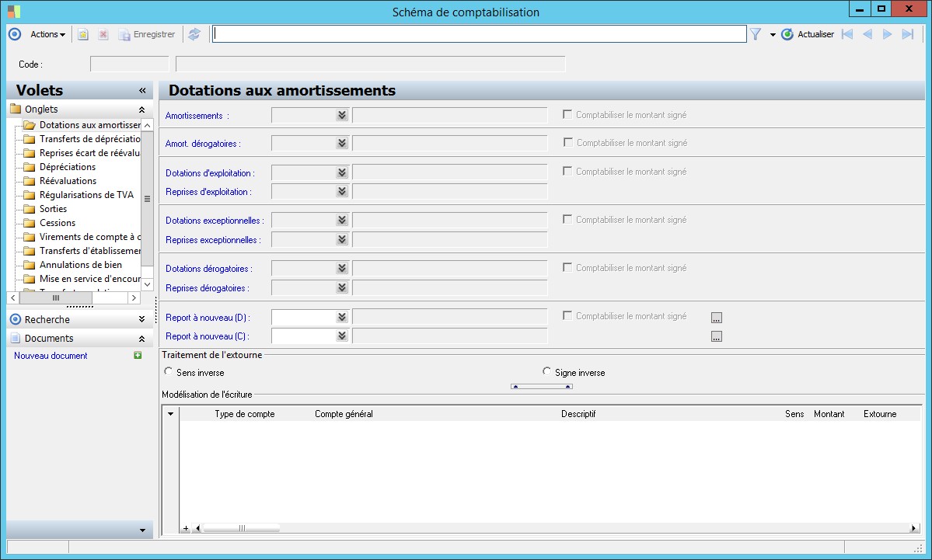Screen dimensions: 932x560
Task: Click the plus button at grid bottom
Action: [x=186, y=528]
